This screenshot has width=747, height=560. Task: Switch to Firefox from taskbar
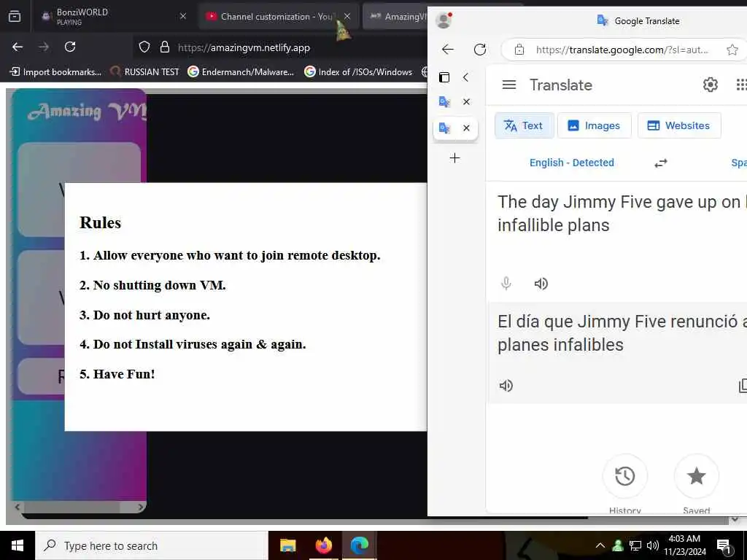tap(323, 545)
